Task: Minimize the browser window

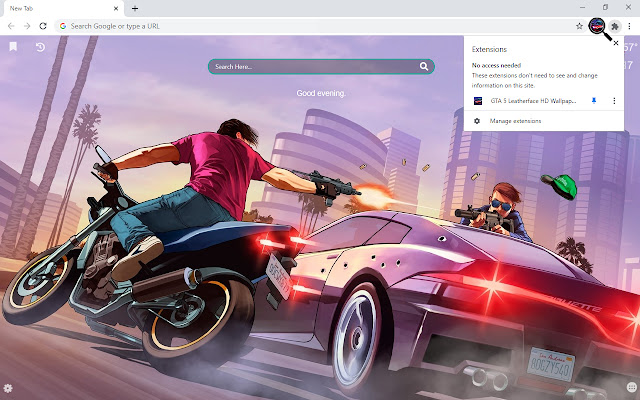Action: pos(582,7)
